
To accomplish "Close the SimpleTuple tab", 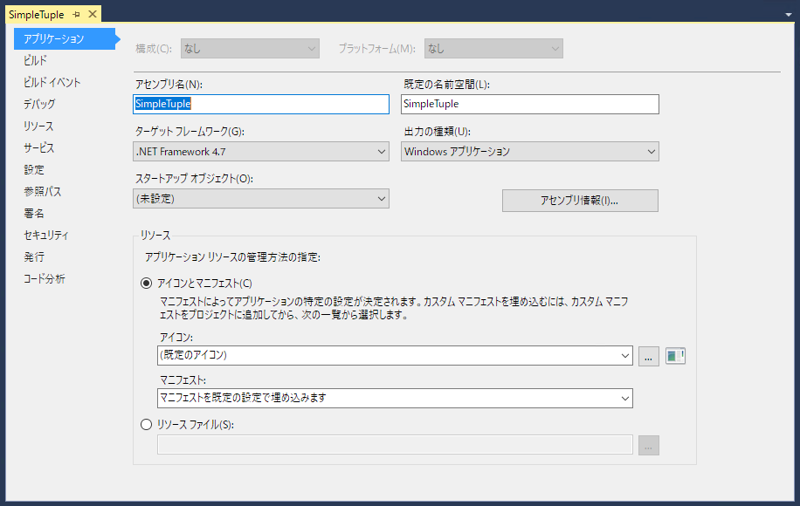I will click(x=92, y=14).
